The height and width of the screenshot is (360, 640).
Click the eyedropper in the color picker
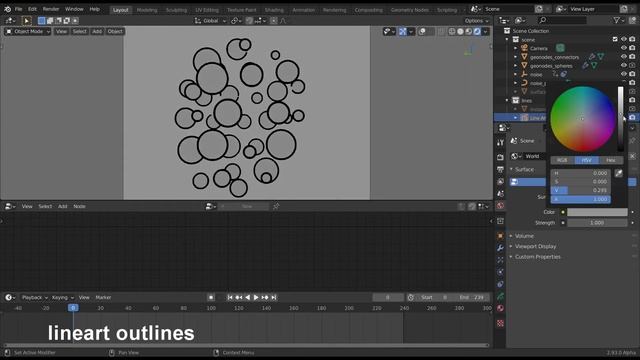[x=619, y=173]
